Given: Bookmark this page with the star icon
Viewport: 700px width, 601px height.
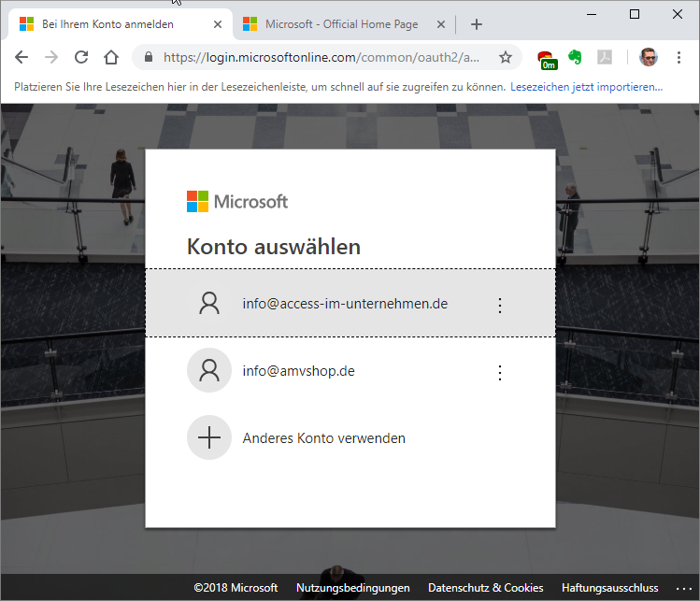Looking at the screenshot, I should (x=506, y=57).
